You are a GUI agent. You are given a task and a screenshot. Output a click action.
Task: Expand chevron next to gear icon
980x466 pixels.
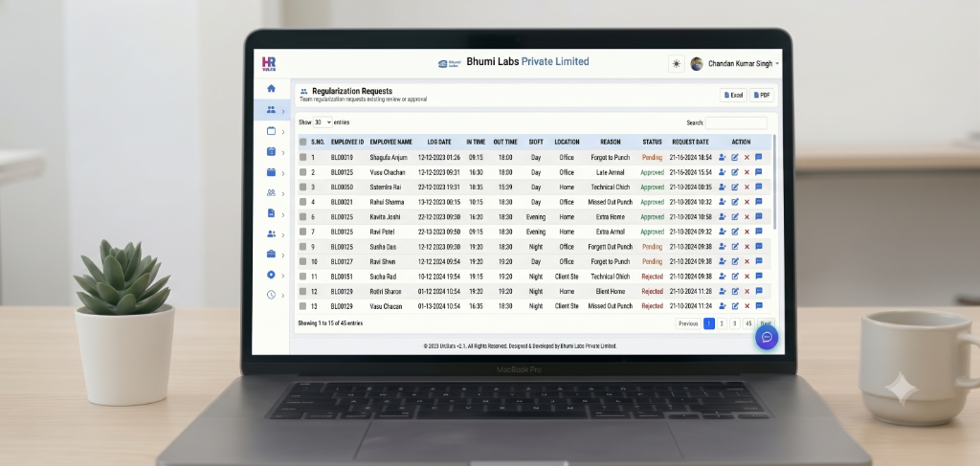point(283,276)
